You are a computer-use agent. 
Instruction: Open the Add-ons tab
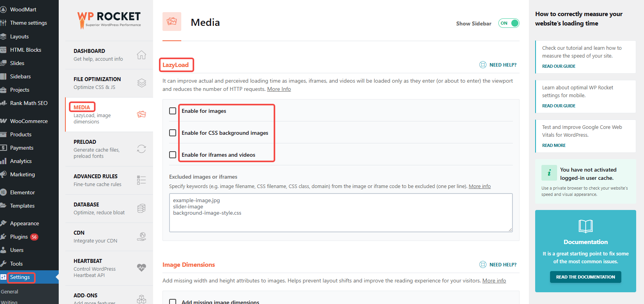tap(85, 295)
